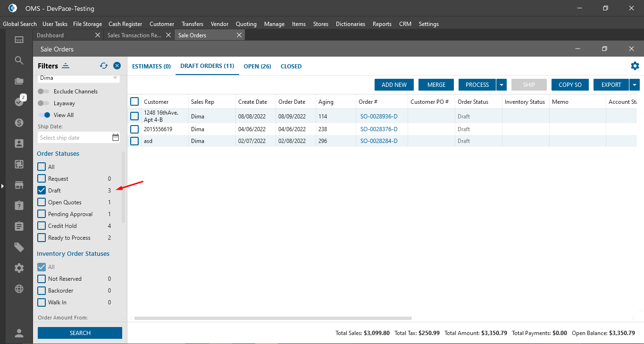
Task: Expand the PROCESS button dropdown arrow
Action: (x=502, y=85)
